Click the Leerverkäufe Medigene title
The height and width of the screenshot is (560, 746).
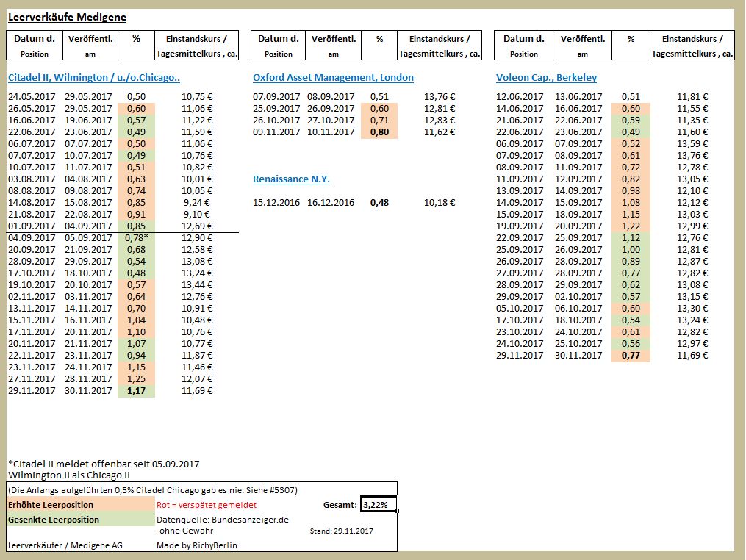pos(66,16)
